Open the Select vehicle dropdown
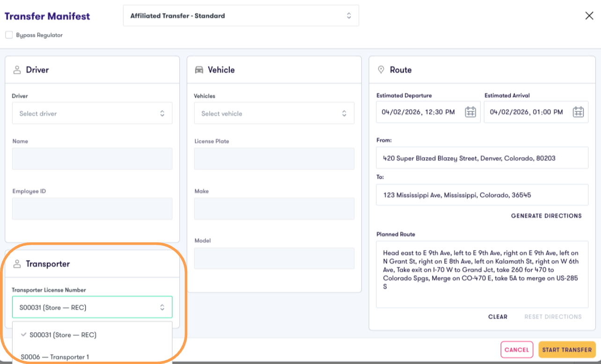 coord(274,113)
